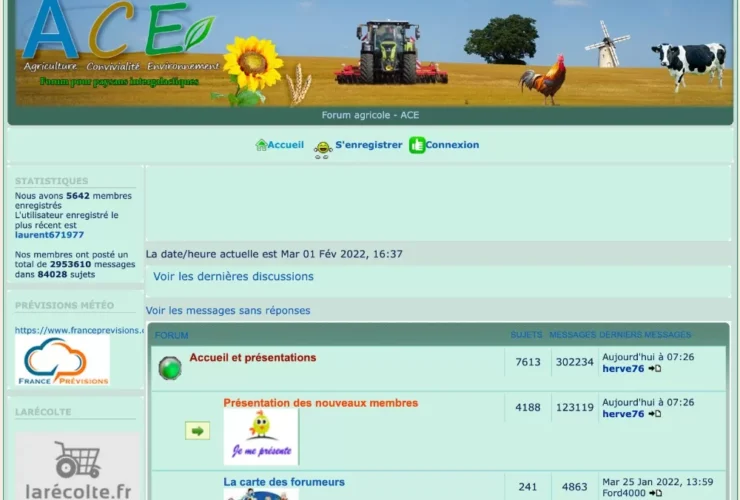
Task: Click the STATISTIQUES sidebar heading
Action: tap(51, 181)
